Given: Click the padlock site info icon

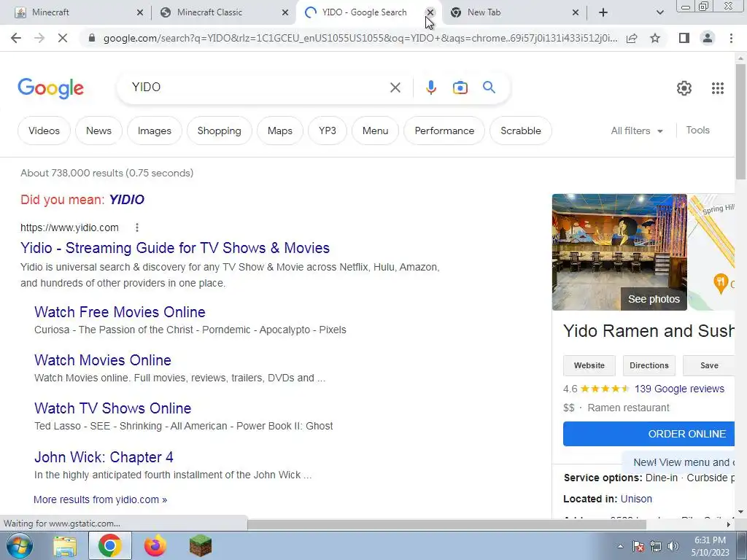Looking at the screenshot, I should click(92, 38).
